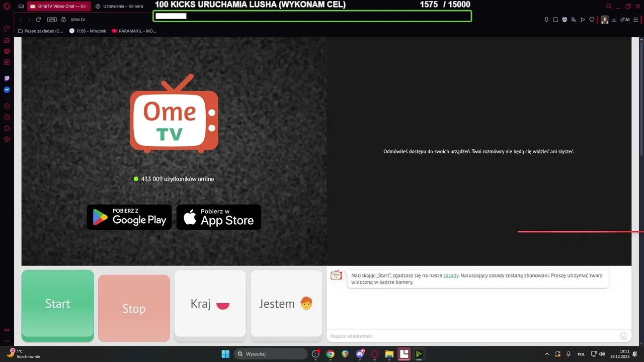Open the 11:56 - Minutnik bookmark
This screenshot has width=644, height=362.
pyautogui.click(x=88, y=31)
